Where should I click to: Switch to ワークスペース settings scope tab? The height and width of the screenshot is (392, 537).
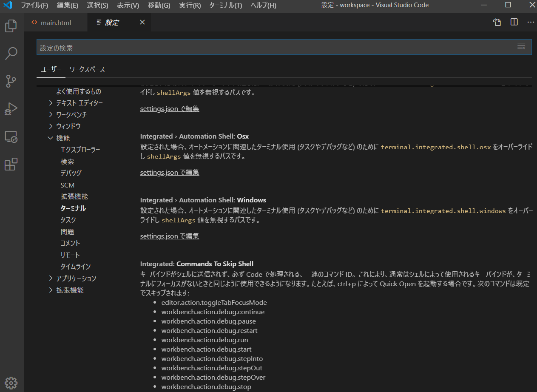click(x=87, y=69)
